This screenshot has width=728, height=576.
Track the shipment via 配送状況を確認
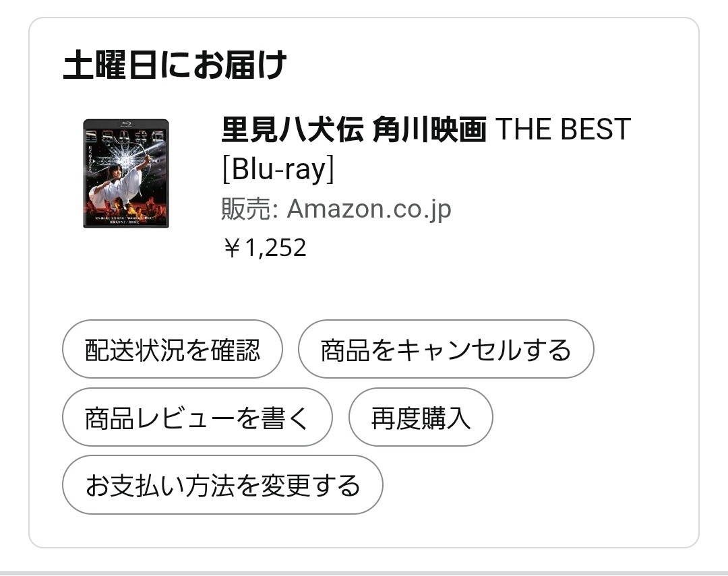coord(172,350)
